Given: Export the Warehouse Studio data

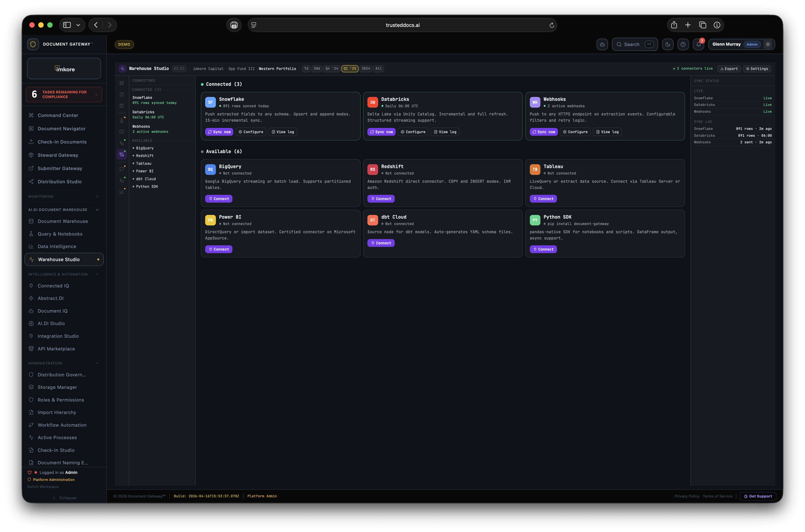Looking at the screenshot, I should tap(729, 68).
